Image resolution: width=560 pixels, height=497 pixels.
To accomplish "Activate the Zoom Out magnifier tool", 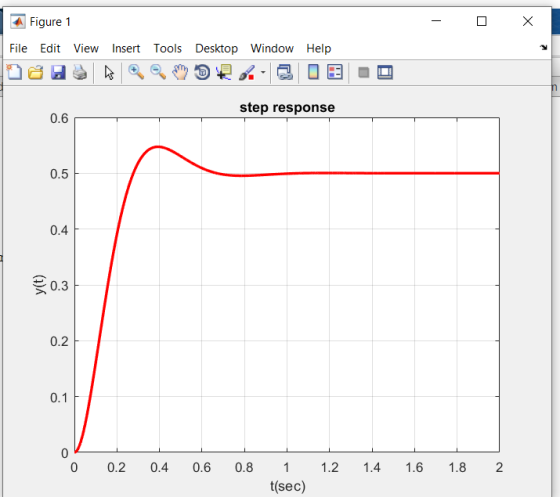I will click(x=158, y=72).
